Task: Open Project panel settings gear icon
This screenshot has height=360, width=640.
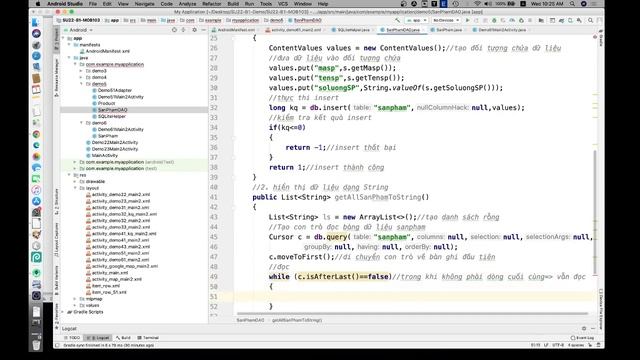Action: (194, 30)
